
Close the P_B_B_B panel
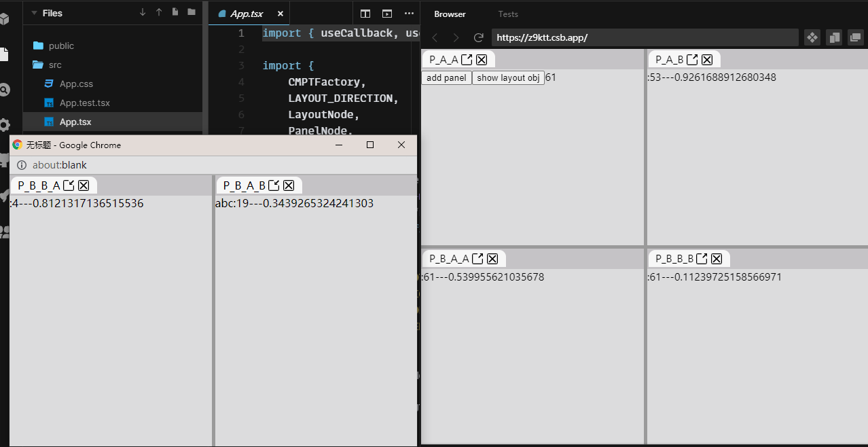717,259
